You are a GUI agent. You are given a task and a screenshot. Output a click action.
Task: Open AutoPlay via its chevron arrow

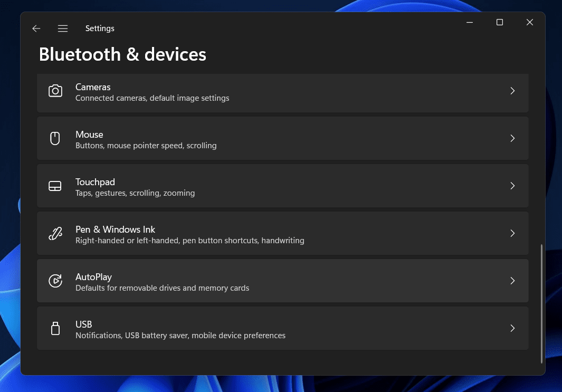(x=512, y=281)
